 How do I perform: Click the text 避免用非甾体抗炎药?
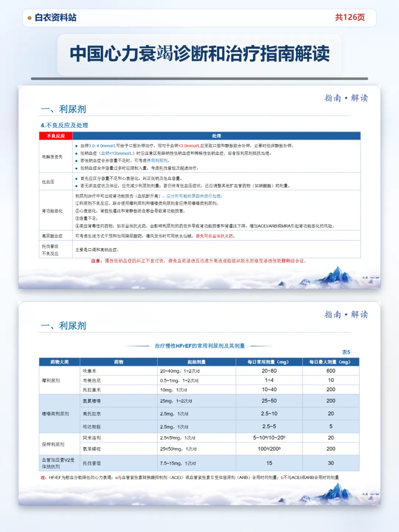[215, 236]
